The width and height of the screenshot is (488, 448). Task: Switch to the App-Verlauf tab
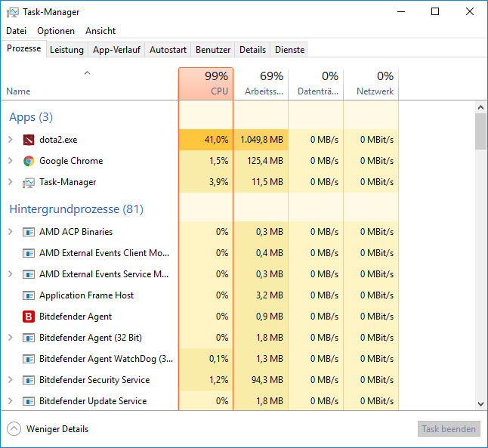click(x=116, y=50)
